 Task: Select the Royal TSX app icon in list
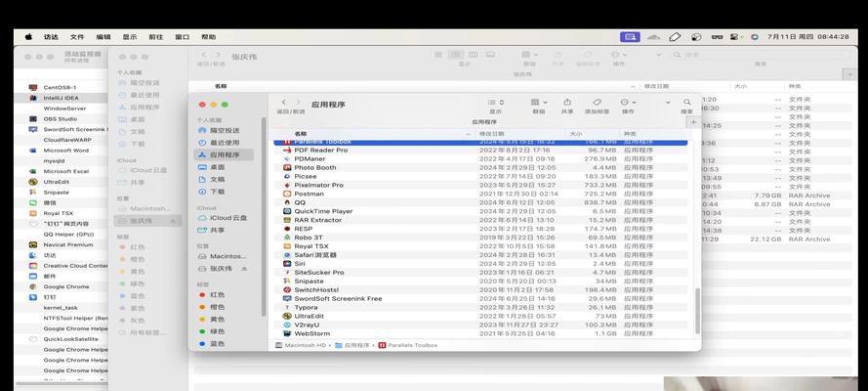point(287,246)
